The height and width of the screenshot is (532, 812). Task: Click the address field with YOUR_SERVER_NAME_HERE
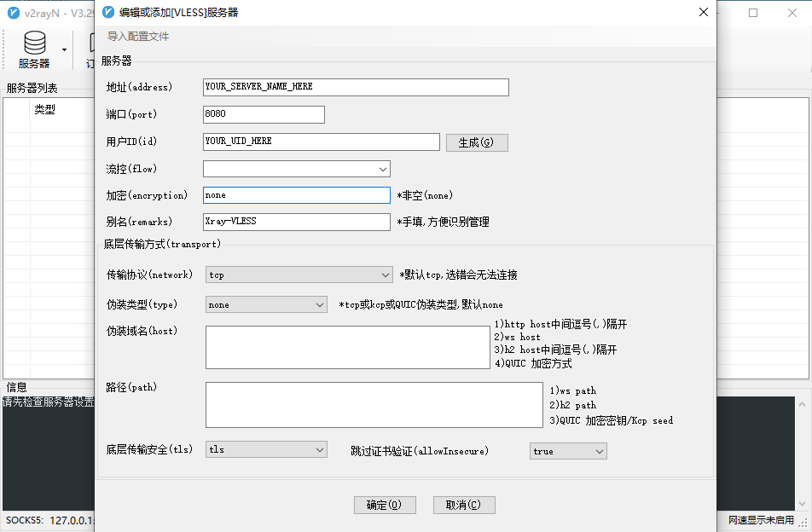356,87
